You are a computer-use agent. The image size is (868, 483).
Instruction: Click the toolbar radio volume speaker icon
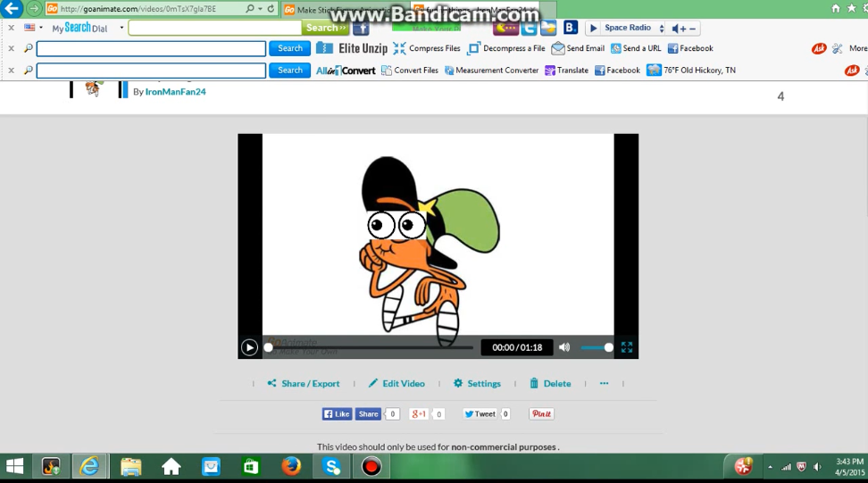(675, 29)
